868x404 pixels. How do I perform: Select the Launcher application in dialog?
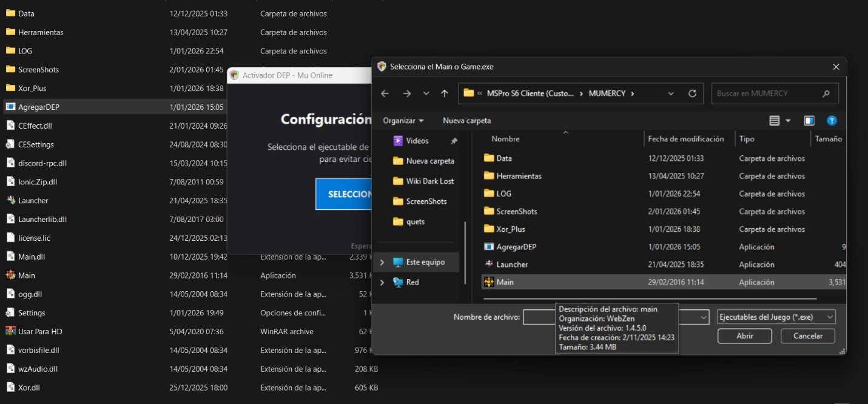click(x=512, y=264)
